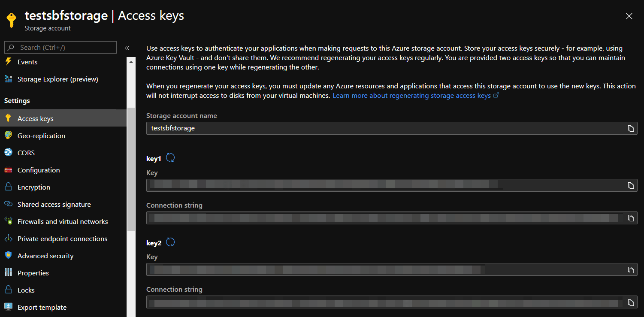Image resolution: width=644 pixels, height=317 pixels.
Task: Regenerate key2 with the refresh icon
Action: tap(170, 242)
